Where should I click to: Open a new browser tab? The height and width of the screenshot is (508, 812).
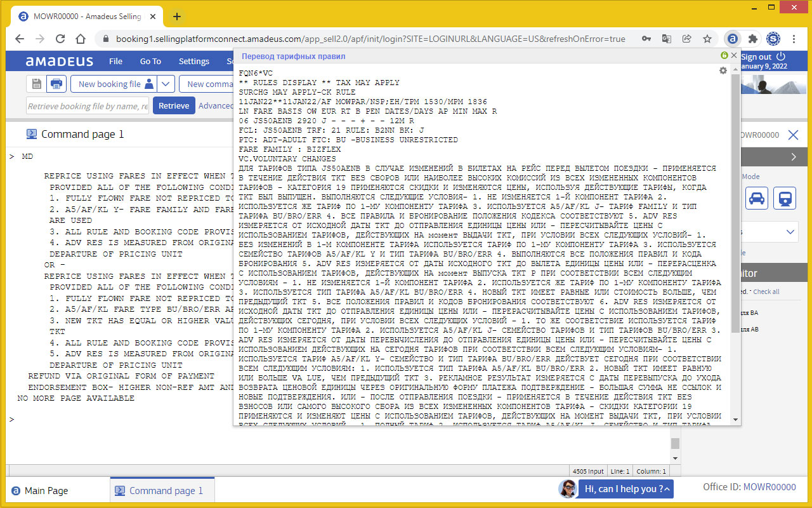(x=177, y=17)
